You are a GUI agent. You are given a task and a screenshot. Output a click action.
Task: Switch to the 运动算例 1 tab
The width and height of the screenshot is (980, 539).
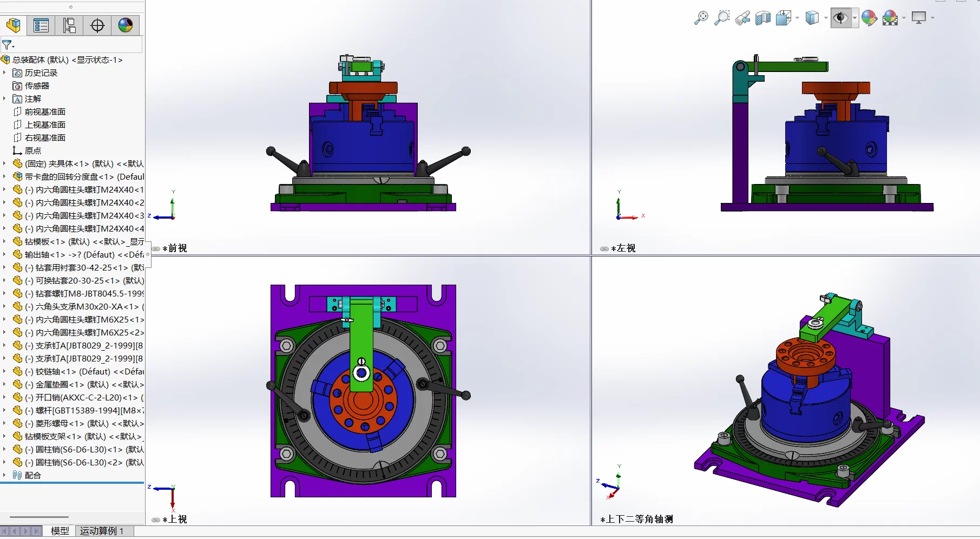click(x=102, y=531)
